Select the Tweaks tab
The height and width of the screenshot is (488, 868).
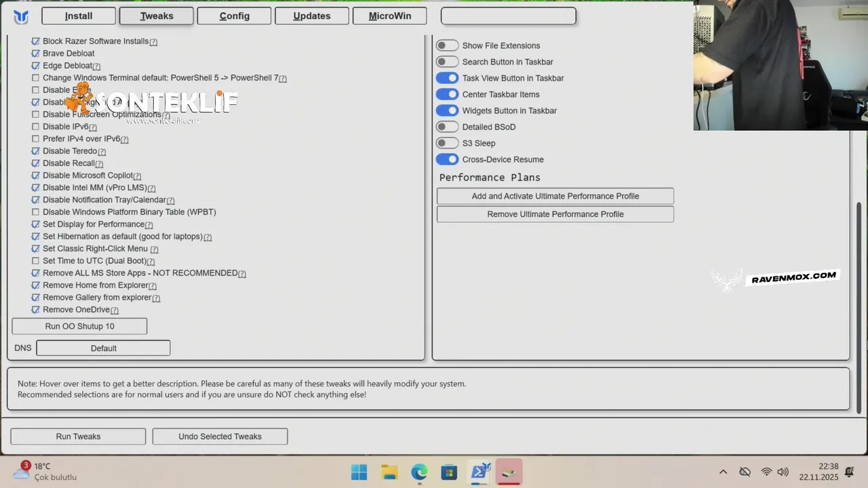click(x=157, y=16)
